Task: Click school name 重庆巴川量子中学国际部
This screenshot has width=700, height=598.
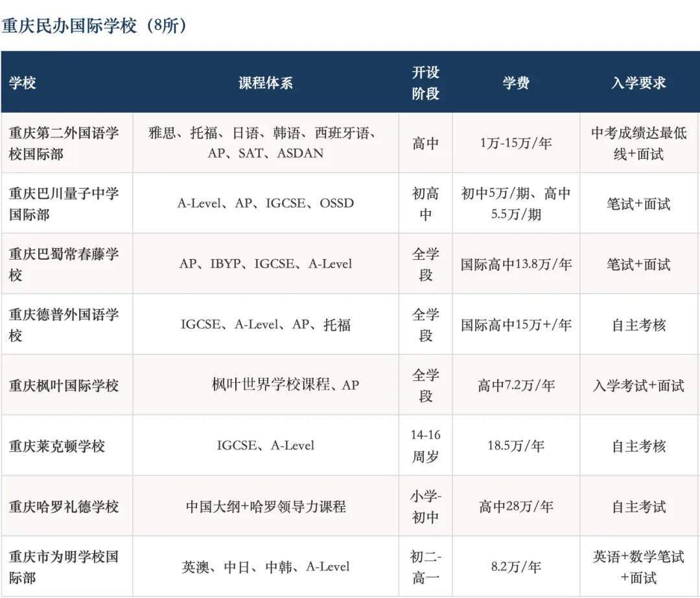Action: (64, 204)
